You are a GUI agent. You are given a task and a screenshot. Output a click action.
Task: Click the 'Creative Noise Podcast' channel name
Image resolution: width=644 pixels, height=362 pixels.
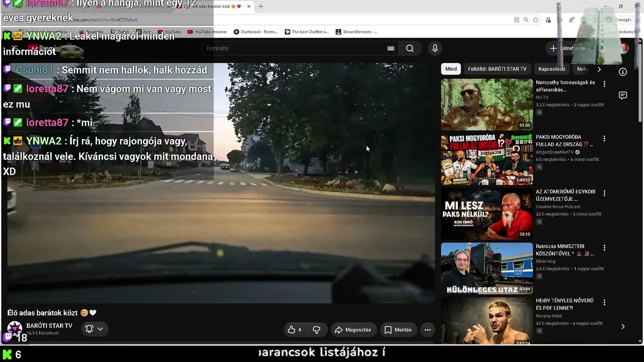click(x=558, y=207)
